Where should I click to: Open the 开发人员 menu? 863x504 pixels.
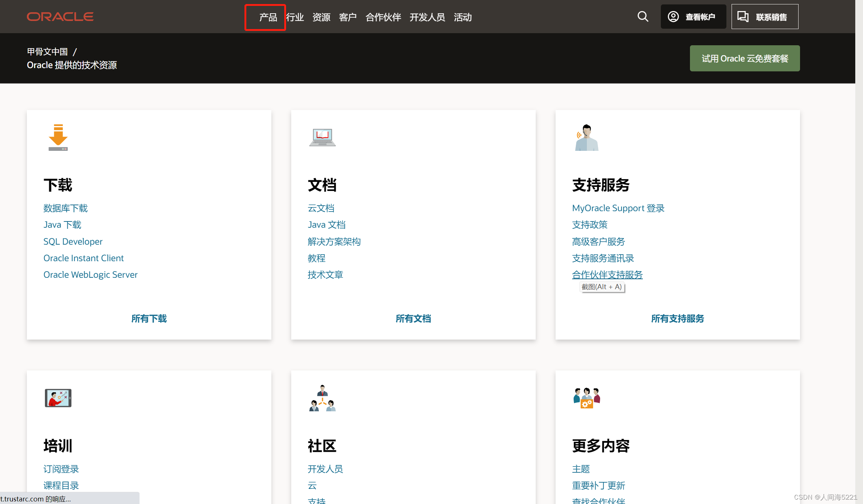tap(427, 17)
